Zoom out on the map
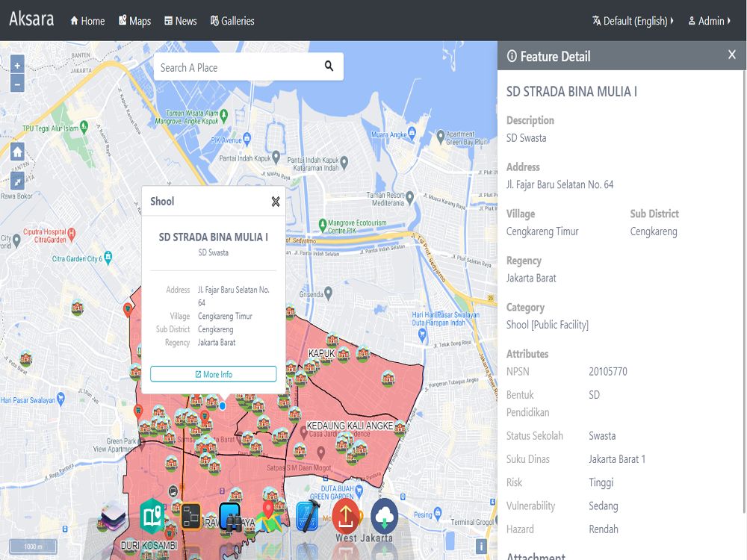The width and height of the screenshot is (747, 560). (17, 84)
